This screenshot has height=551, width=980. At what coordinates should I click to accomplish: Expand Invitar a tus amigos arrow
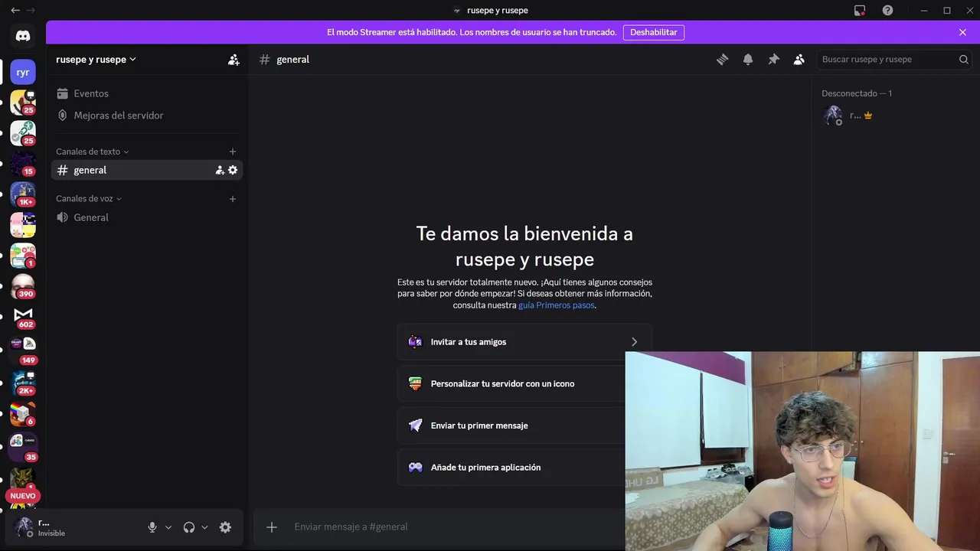click(634, 342)
